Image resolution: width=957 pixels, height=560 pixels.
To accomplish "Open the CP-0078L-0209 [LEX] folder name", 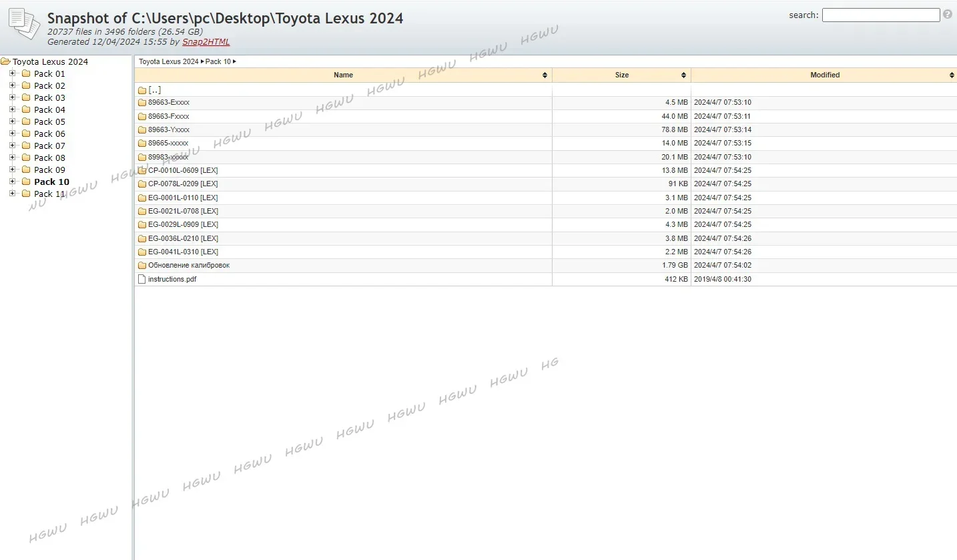I will pos(183,184).
